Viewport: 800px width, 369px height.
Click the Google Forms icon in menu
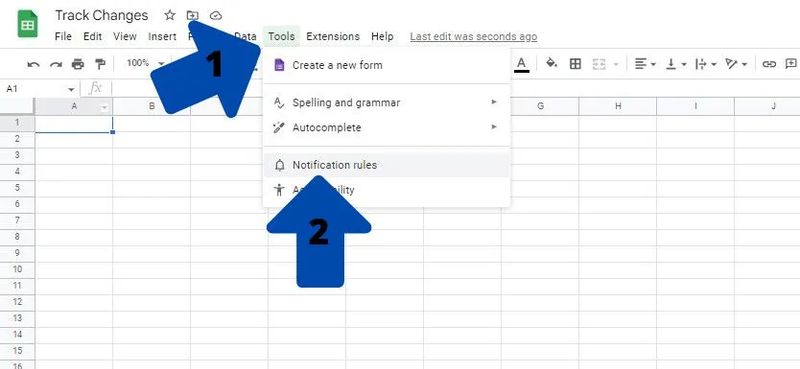point(279,65)
